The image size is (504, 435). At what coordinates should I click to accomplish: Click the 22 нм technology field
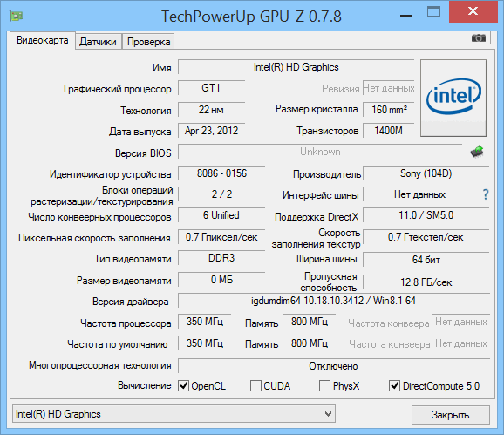coord(211,110)
